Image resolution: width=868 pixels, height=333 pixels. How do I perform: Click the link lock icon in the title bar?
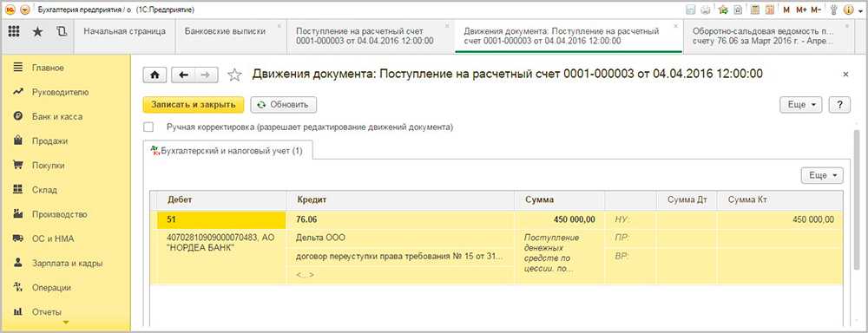[x=737, y=10]
